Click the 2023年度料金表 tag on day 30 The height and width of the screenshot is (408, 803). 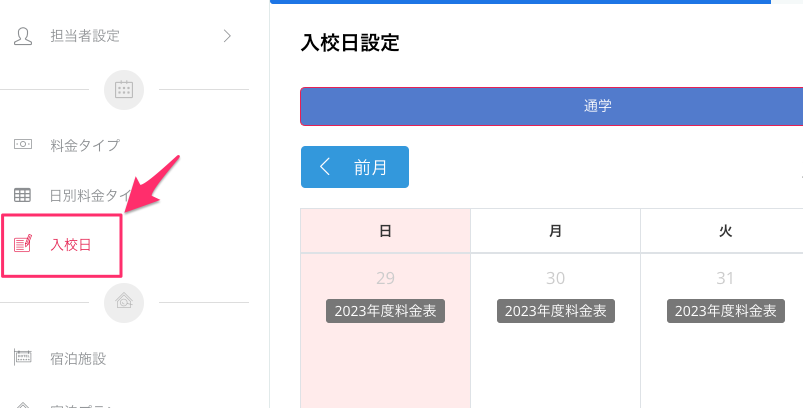click(555, 311)
